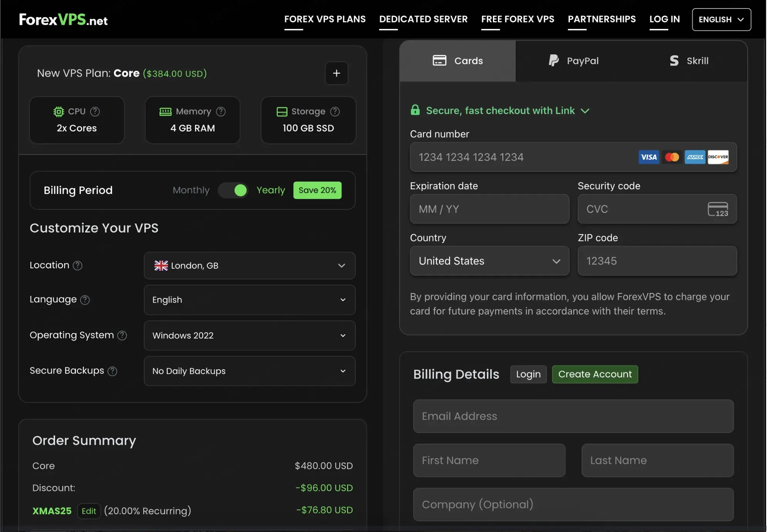Viewport: 767px width, 532px height.
Task: Open the Memory help question mark
Action: [221, 111]
